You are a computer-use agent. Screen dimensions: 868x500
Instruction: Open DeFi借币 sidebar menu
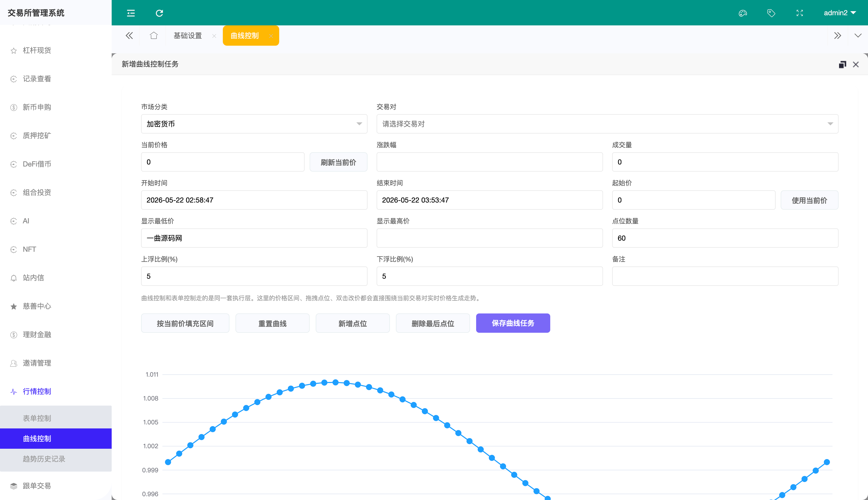click(x=56, y=164)
